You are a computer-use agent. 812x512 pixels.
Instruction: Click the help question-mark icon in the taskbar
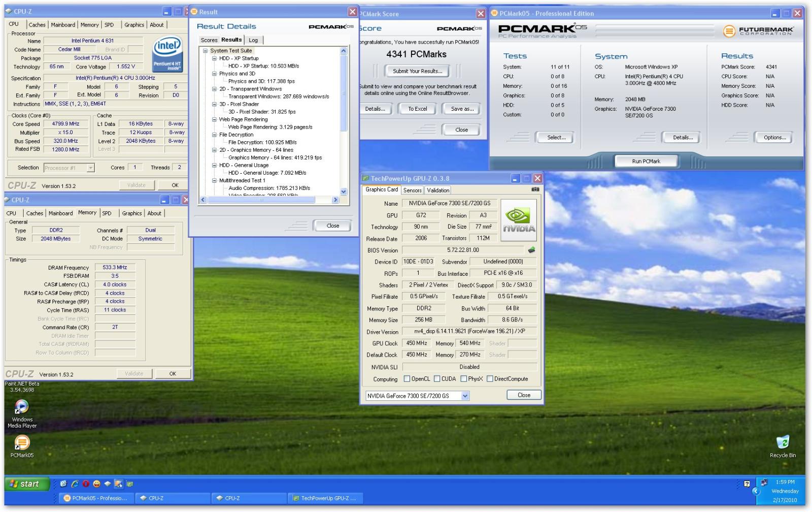point(747,484)
